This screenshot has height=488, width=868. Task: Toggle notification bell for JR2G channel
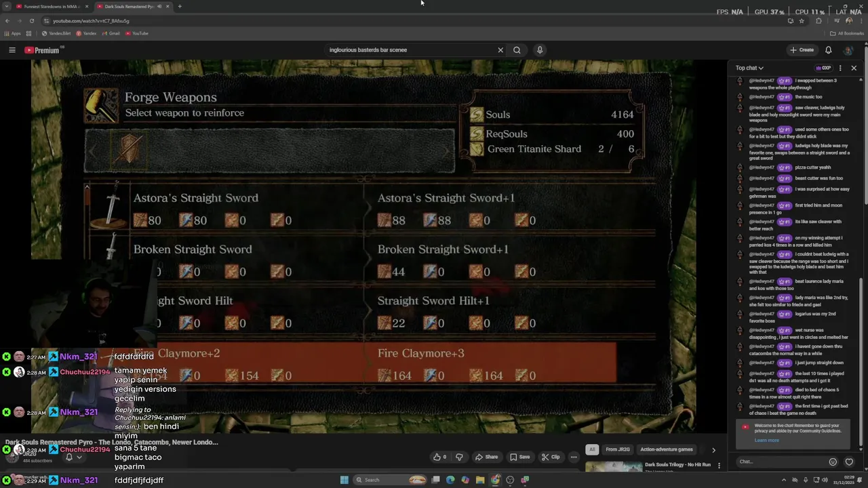tap(68, 457)
